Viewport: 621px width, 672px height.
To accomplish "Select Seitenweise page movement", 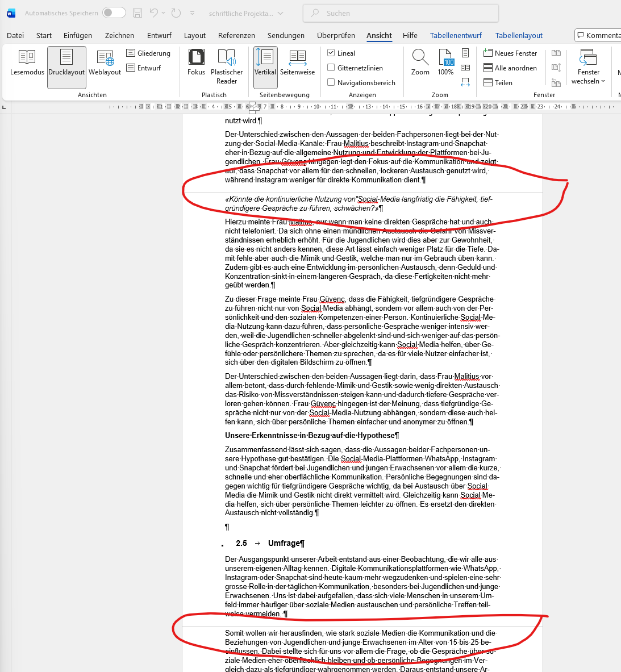I will point(297,62).
